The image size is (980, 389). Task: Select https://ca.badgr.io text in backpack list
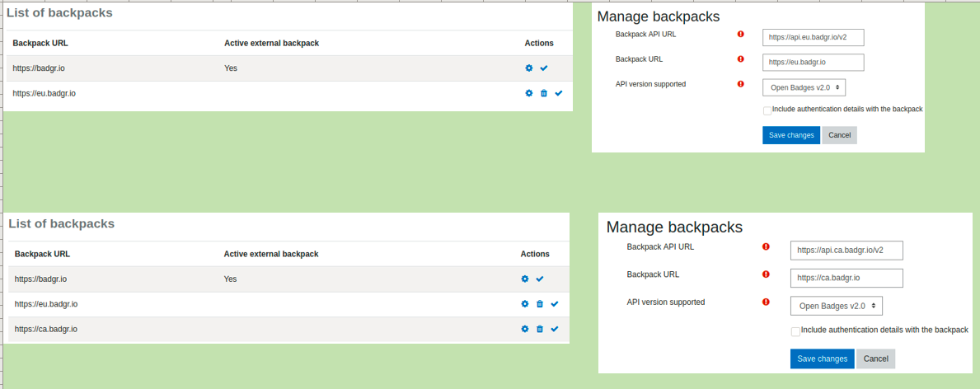click(45, 329)
